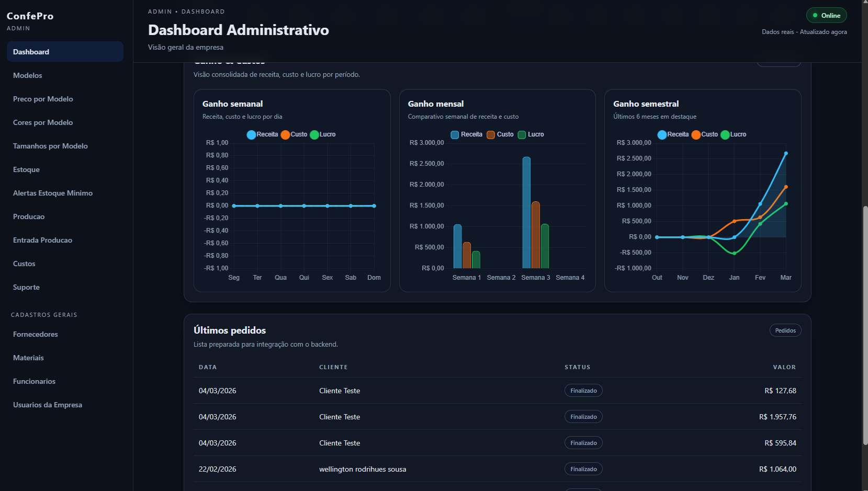Click the Semana 3 Receita bar
This screenshot has width=868, height=491.
click(x=526, y=212)
